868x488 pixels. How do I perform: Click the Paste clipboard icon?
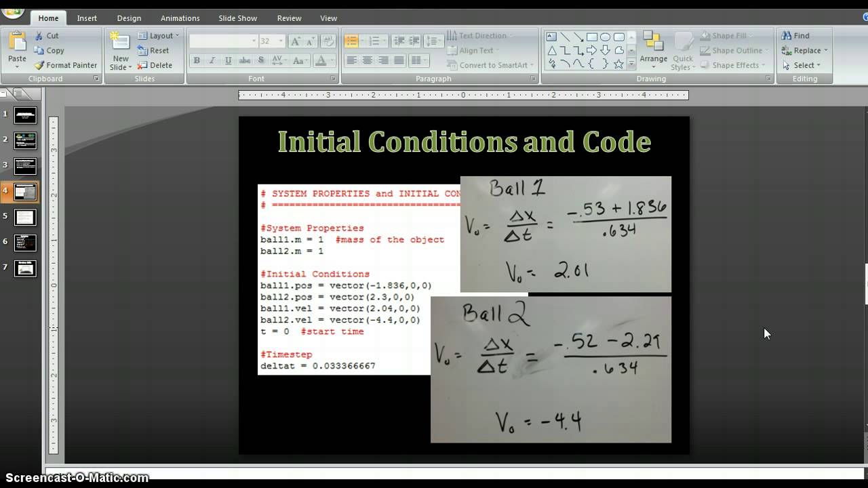[17, 41]
